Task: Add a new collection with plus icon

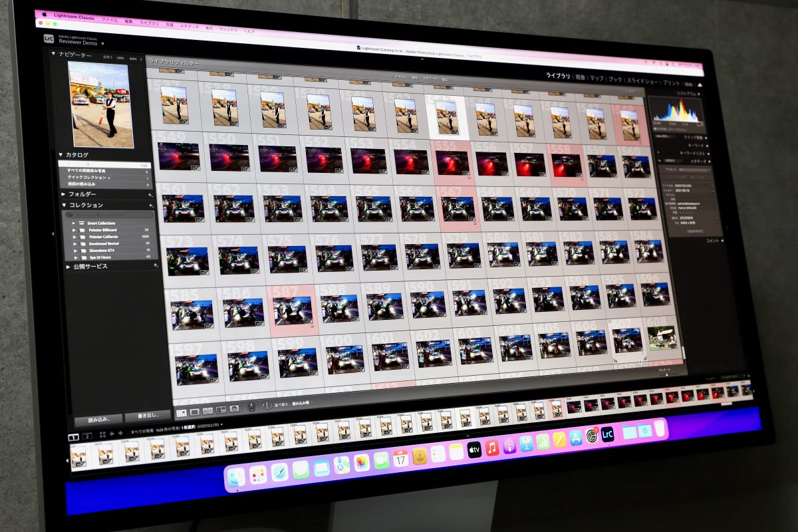Action: pos(150,205)
